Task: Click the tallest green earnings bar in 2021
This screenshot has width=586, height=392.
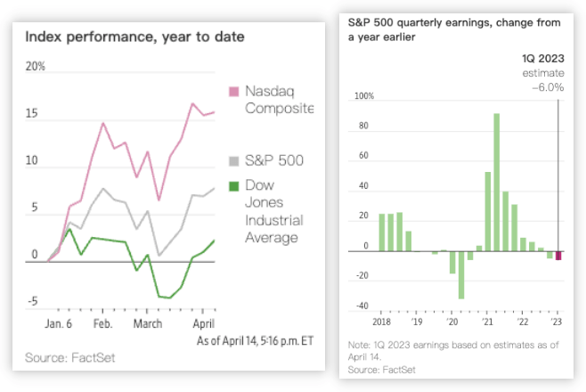Action: [497, 183]
